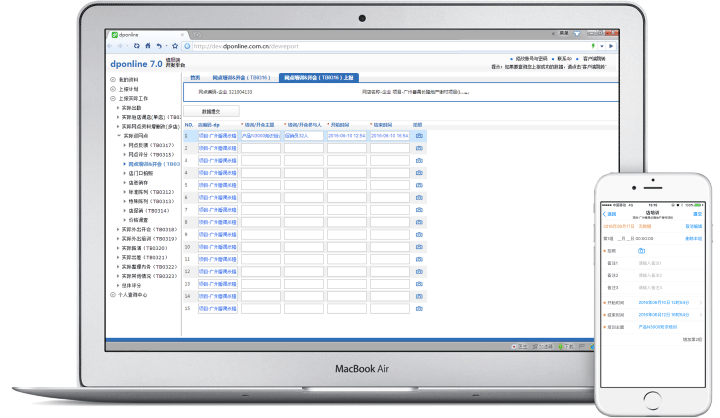Click the camera icon in table row 13
This screenshot has width=720, height=418.
coord(419,284)
